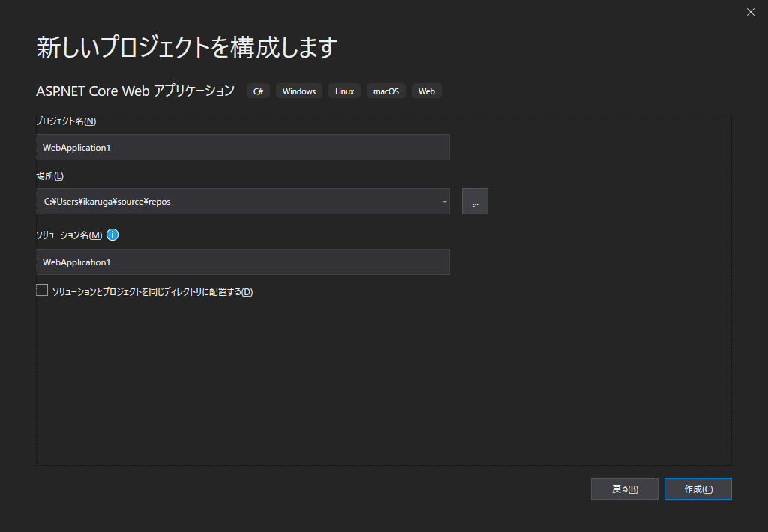Enable placing solution and project in same directory
768x532 pixels.
(x=42, y=289)
